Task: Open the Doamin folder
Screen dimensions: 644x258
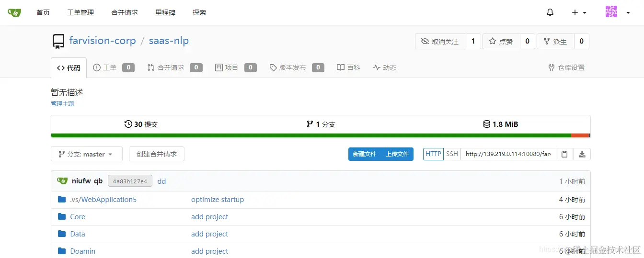Action: click(82, 251)
